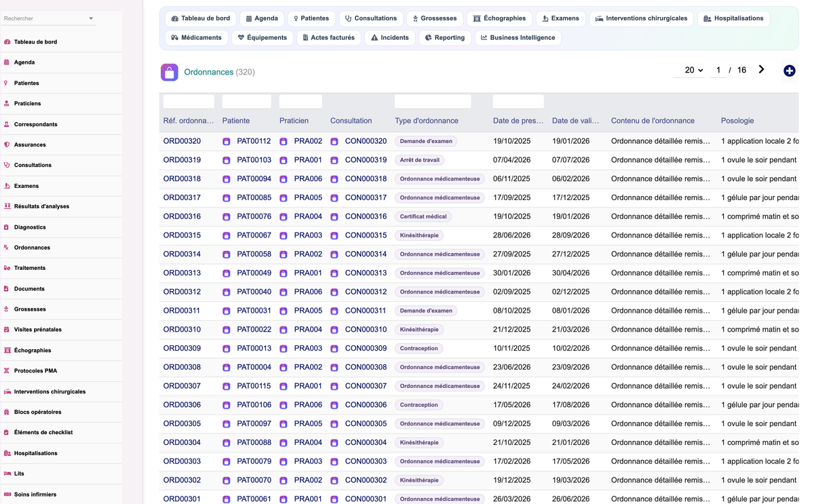Open Grossesses top tab
The height and width of the screenshot is (504, 814).
435,18
